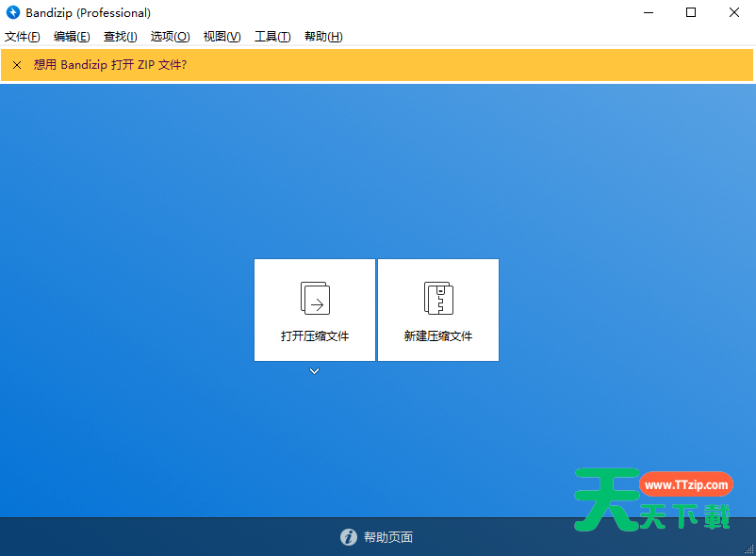Open the 查找(I) menu
This screenshot has height=556, width=756.
120,37
